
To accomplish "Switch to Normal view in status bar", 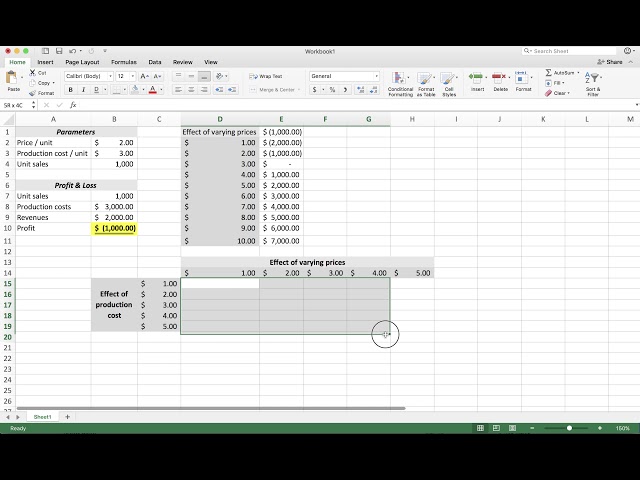I will coord(480,428).
